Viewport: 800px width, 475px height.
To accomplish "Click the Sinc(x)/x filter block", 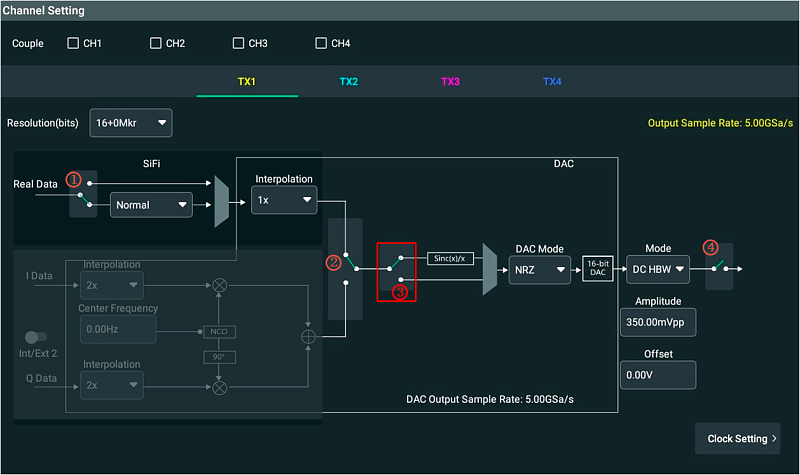I will [449, 257].
